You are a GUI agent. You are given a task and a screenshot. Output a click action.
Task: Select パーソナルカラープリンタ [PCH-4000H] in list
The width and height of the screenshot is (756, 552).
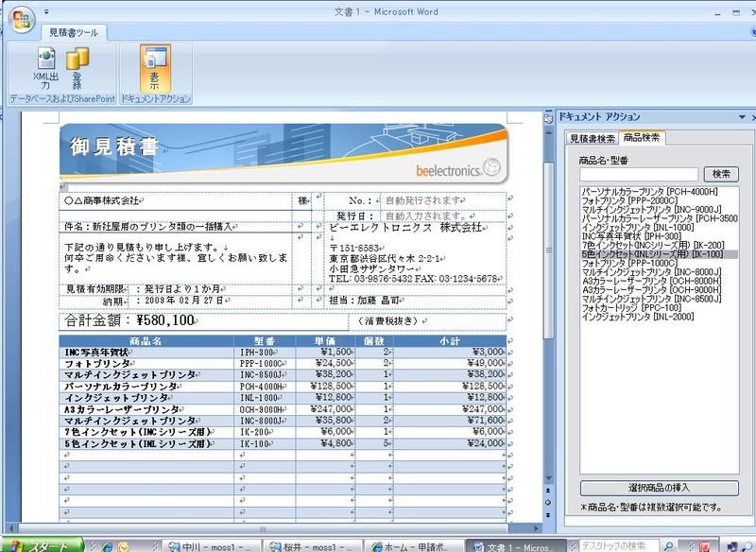point(650,192)
